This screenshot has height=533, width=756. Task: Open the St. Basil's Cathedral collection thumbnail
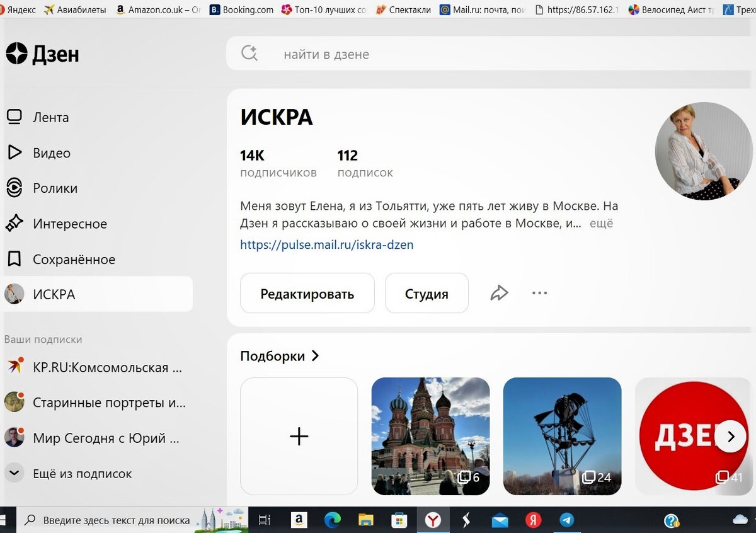tap(430, 435)
